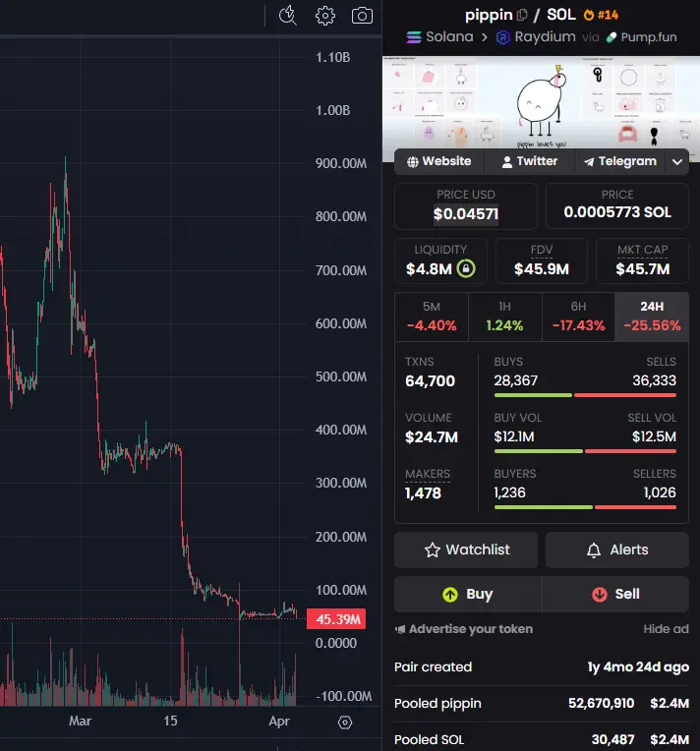The width and height of the screenshot is (700, 751).
Task: Add pippin to Watchlist
Action: [466, 549]
